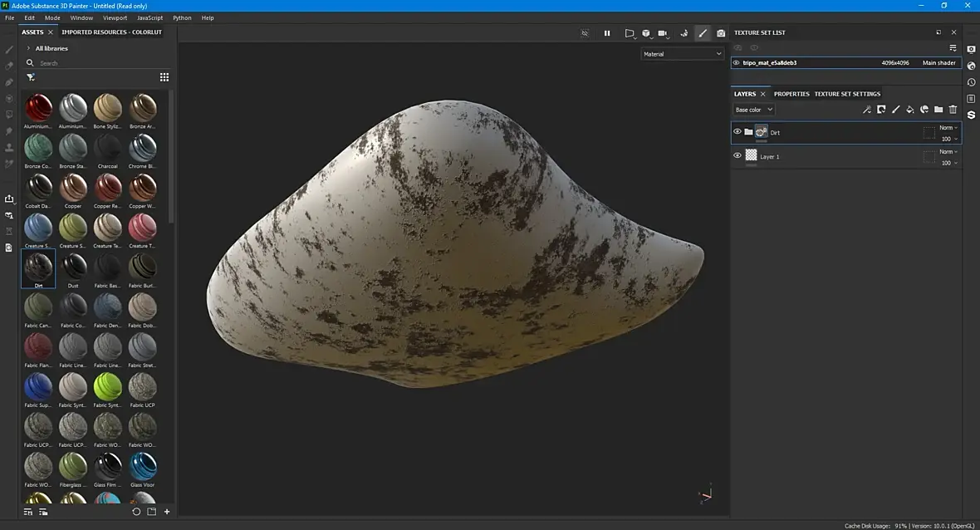Screen dimensions: 980x530
Task: Toggle visibility of tripo_mat texture set
Action: pos(736,62)
